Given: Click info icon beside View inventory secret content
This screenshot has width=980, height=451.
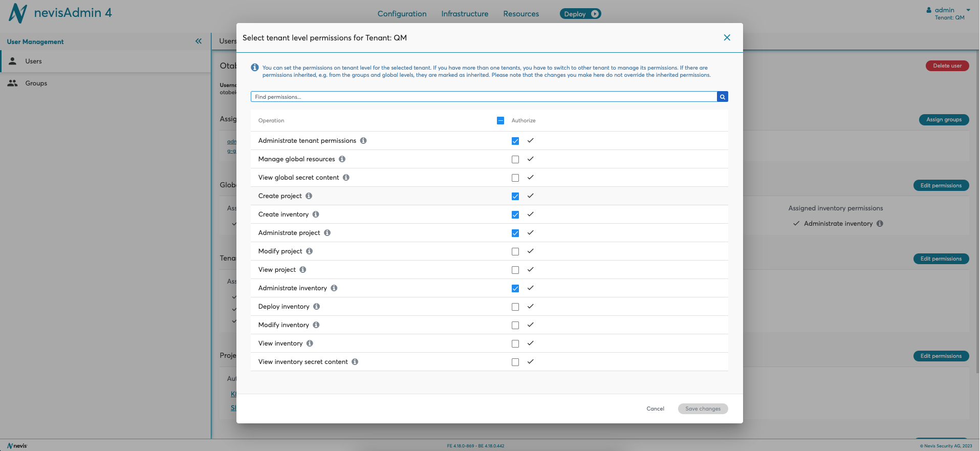Looking at the screenshot, I should point(355,362).
